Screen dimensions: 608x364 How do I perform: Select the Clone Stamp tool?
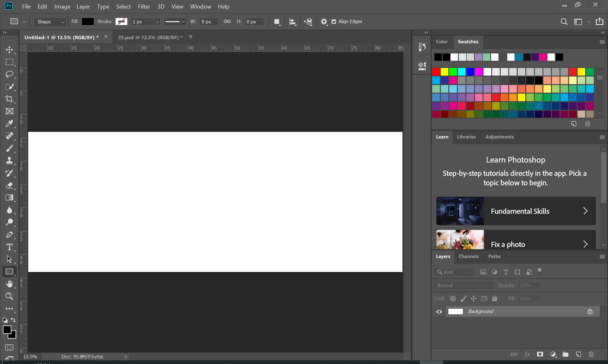click(9, 161)
